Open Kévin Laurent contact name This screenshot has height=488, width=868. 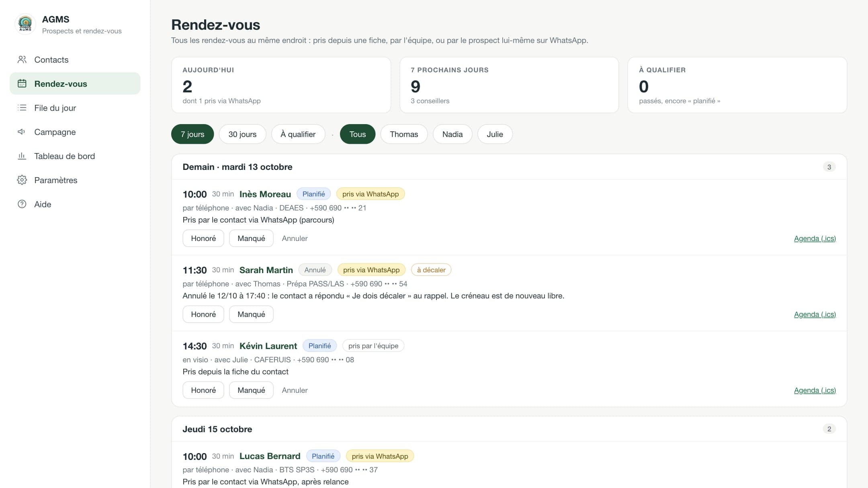pyautogui.click(x=268, y=346)
